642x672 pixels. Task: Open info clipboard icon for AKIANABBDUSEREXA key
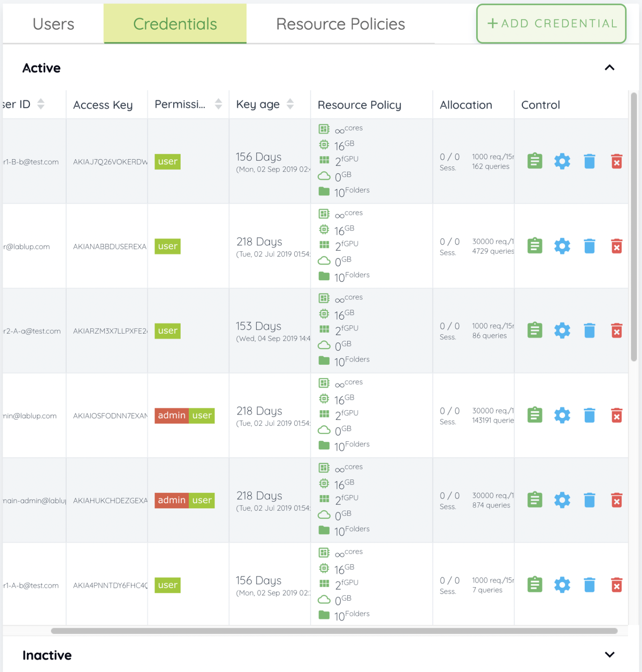[535, 246]
